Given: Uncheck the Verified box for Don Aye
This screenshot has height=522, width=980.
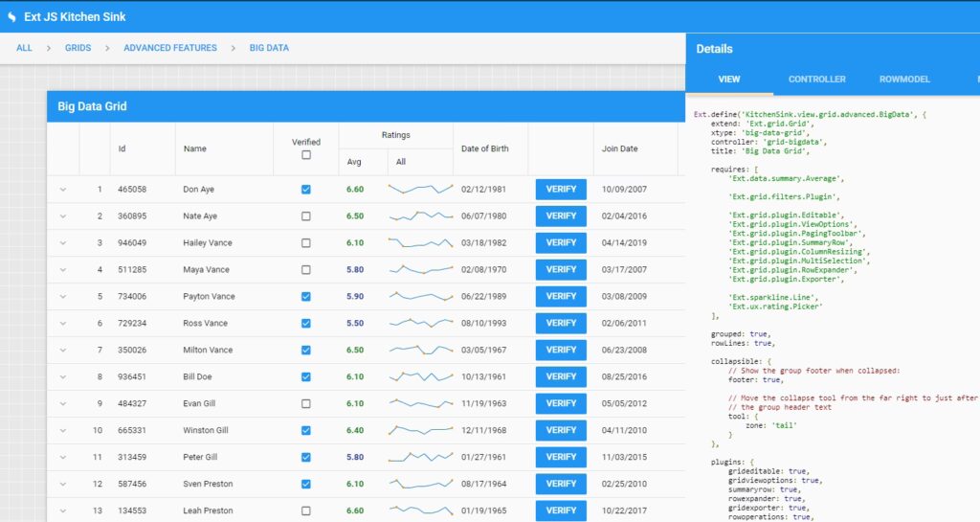Looking at the screenshot, I should 306,190.
